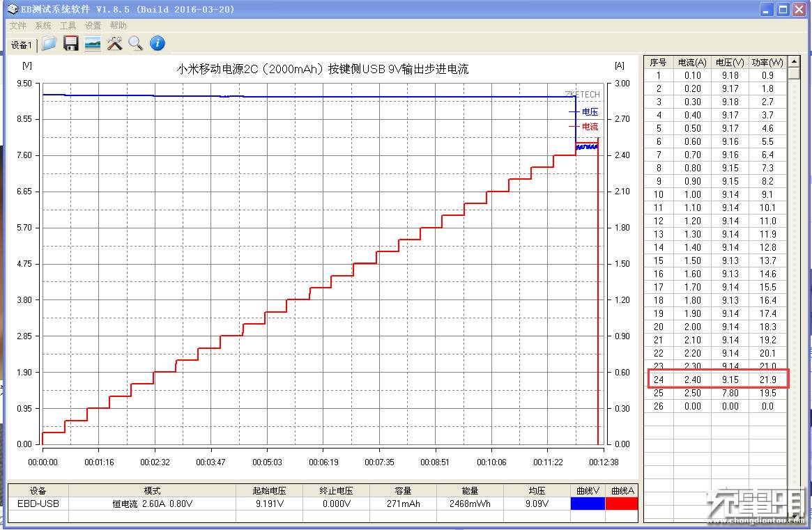This screenshot has height=530, width=812.
Task: Save data with the floppy disk icon
Action: pyautogui.click(x=71, y=43)
